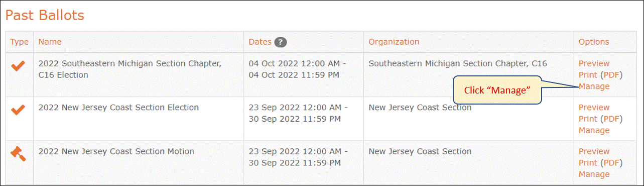Image resolution: width=644 pixels, height=186 pixels.
Task: Manage the New Jersey Coast Section Motion
Action: click(594, 174)
